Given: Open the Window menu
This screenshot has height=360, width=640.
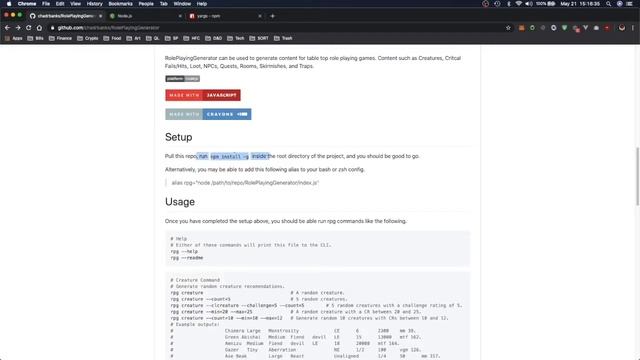Looking at the screenshot, I should tap(182, 4).
